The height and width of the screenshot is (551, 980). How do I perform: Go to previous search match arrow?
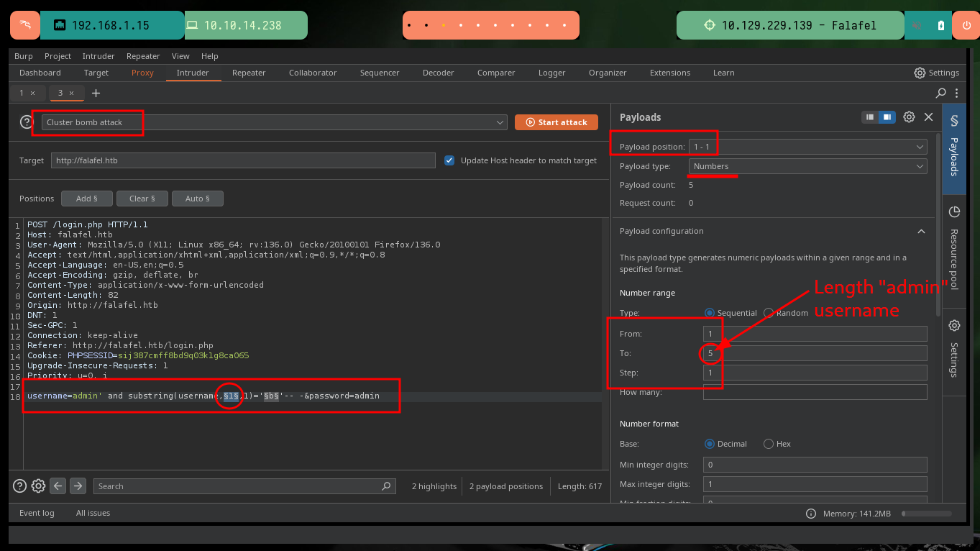click(x=58, y=486)
